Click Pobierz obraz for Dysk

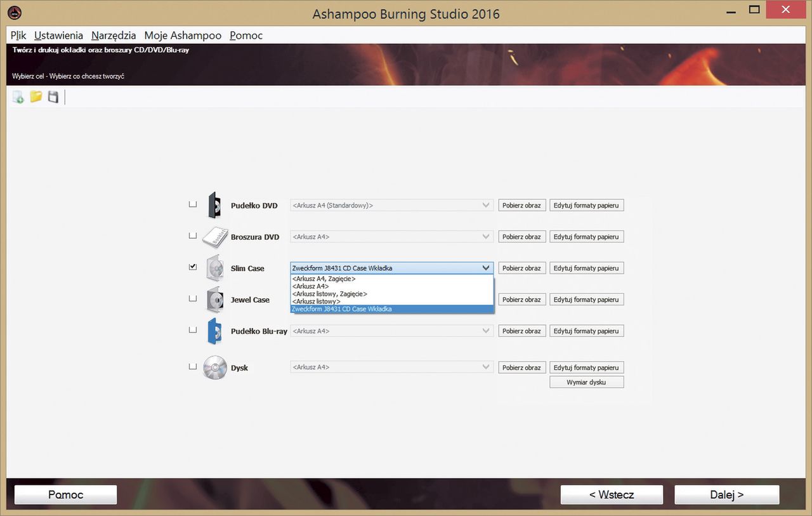[522, 367]
